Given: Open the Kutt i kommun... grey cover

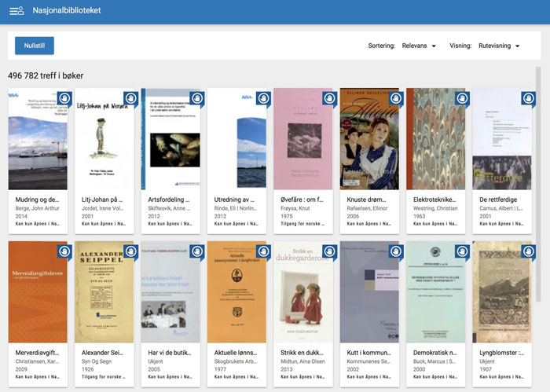Looking at the screenshot, I should tap(369, 291).
